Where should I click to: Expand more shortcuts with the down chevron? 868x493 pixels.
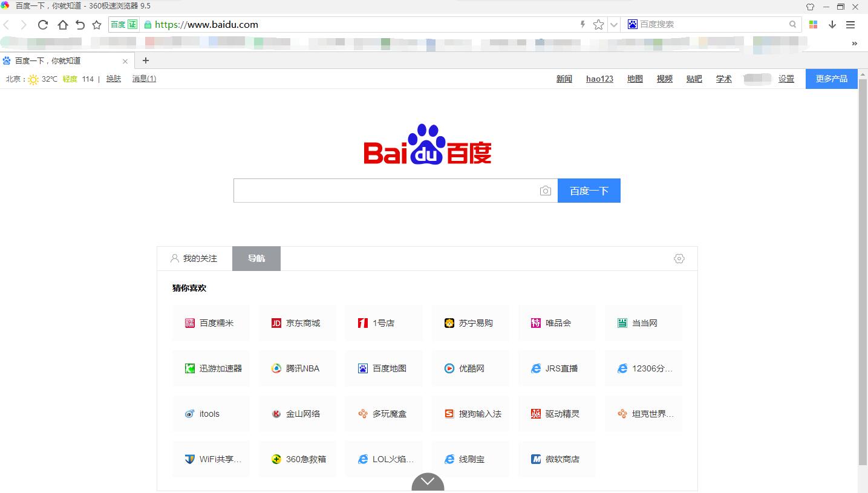tap(428, 482)
